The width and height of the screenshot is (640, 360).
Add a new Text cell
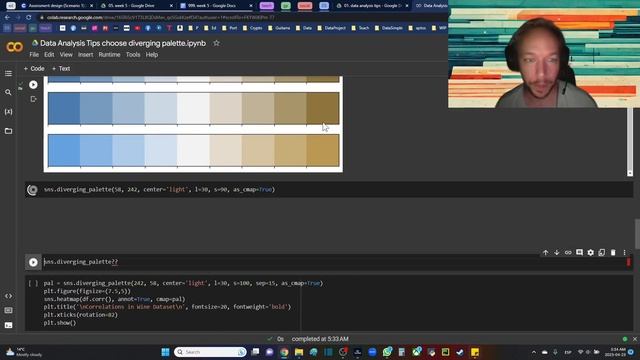tap(61, 69)
